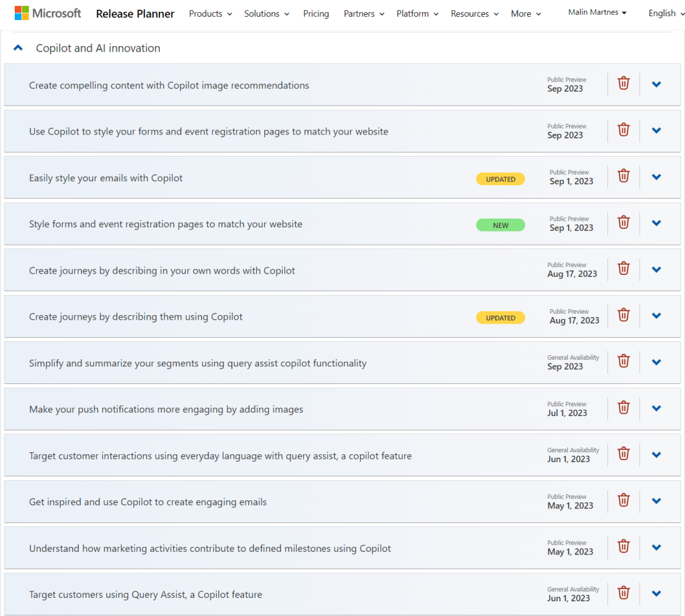Open the Malin Martnes account menu
The height and width of the screenshot is (616, 685).
pos(596,11)
